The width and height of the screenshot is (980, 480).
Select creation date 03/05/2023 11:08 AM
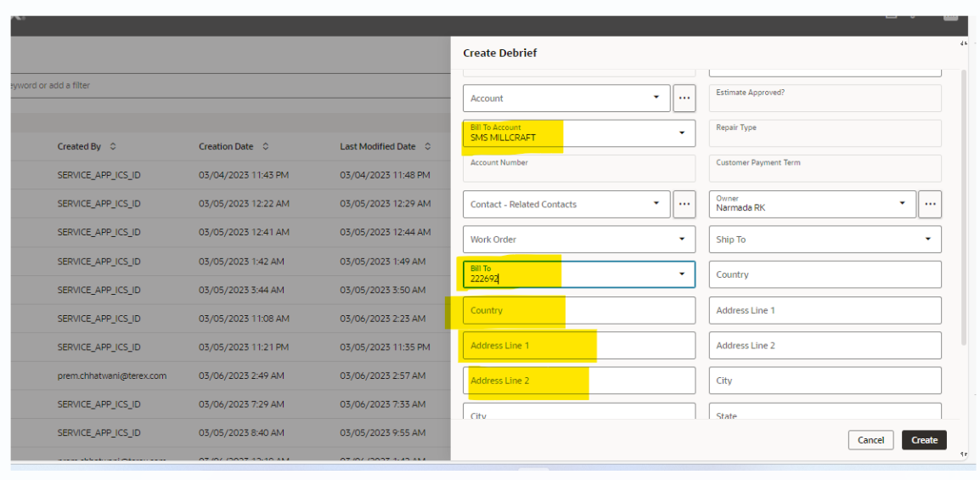[x=245, y=318]
